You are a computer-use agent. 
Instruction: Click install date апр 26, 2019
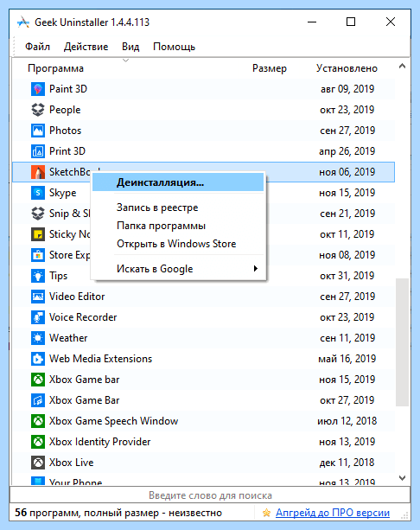(x=347, y=151)
